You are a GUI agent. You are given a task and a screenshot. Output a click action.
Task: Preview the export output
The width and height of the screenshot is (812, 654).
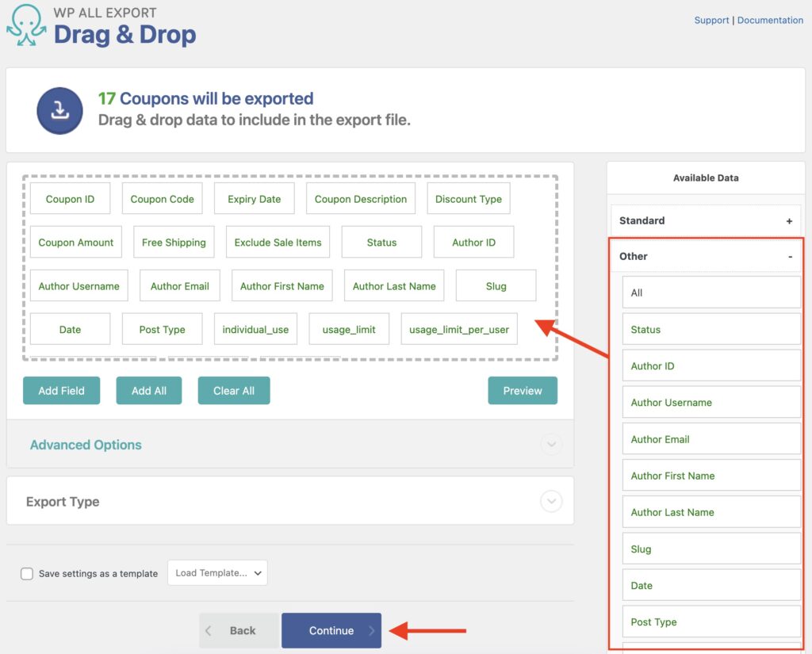tap(523, 390)
